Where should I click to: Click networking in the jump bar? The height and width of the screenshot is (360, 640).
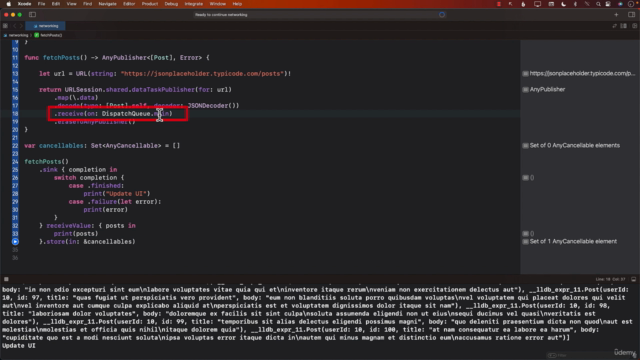[17, 35]
